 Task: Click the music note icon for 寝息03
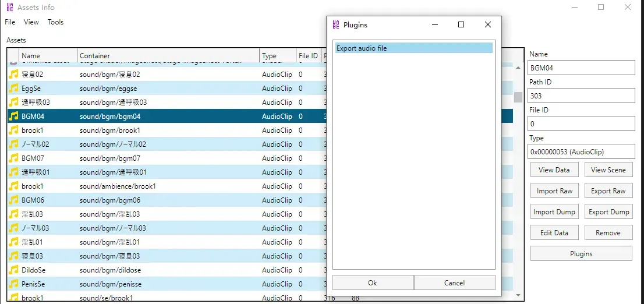pyautogui.click(x=14, y=256)
